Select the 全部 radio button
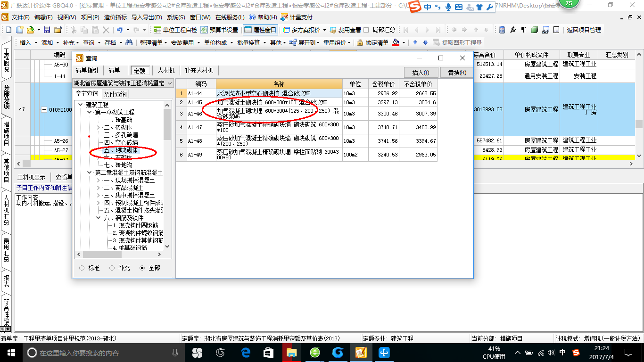This screenshot has width=644, height=362. pyautogui.click(x=142, y=268)
